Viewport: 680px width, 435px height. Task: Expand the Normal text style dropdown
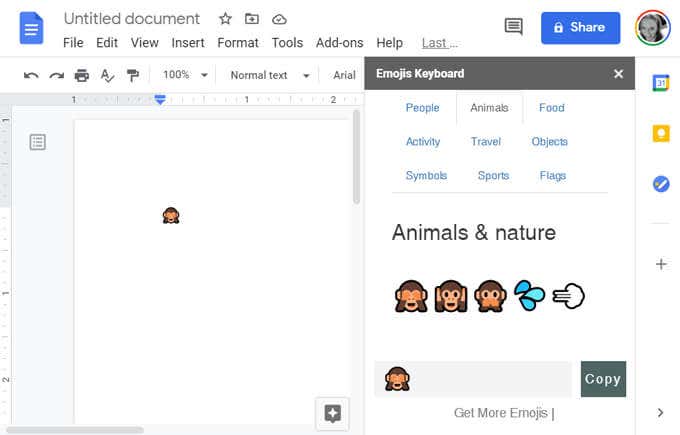269,75
